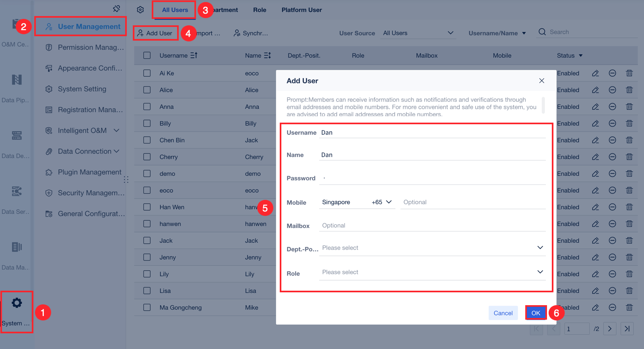Click the Cancel button in dialog
Viewport: 644px width, 349px height.
click(x=503, y=313)
